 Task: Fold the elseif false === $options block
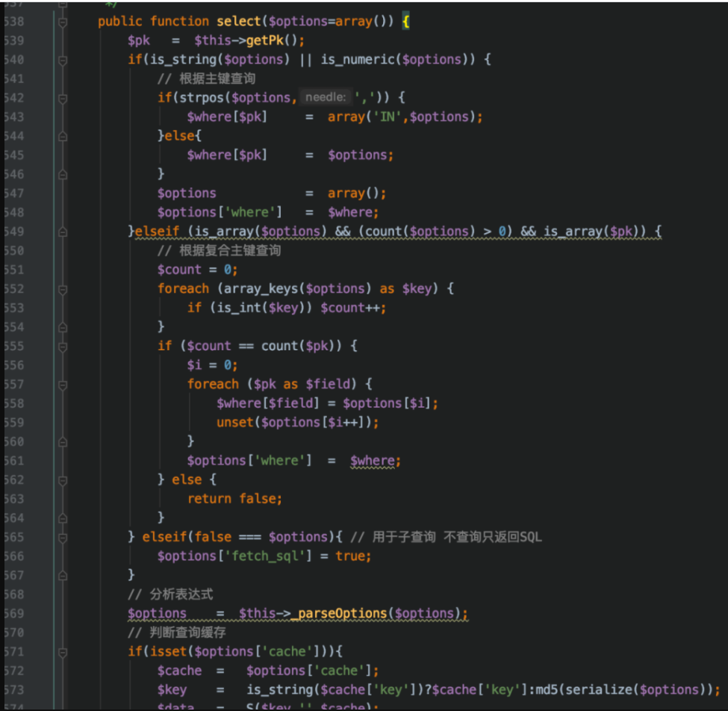click(x=63, y=538)
